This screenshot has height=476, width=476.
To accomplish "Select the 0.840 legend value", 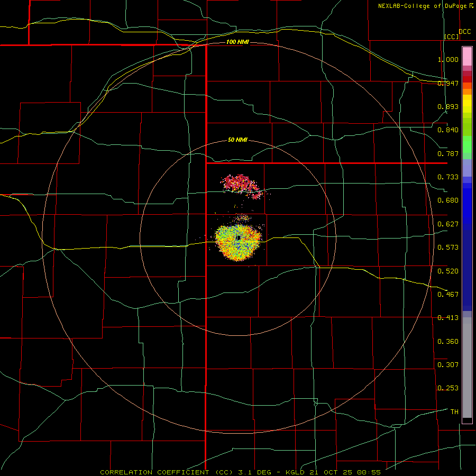I will 448,130.
